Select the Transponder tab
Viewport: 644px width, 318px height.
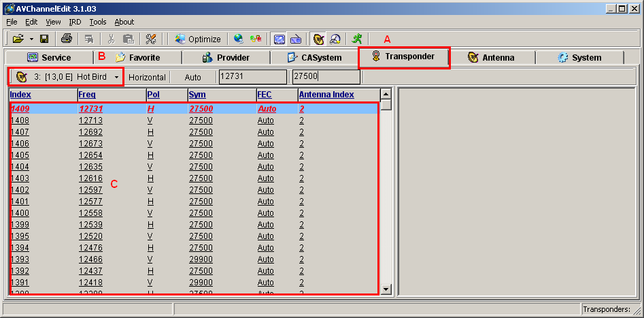404,57
